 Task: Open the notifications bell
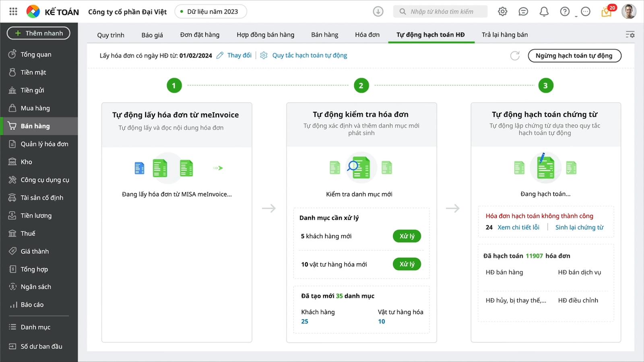pos(544,12)
